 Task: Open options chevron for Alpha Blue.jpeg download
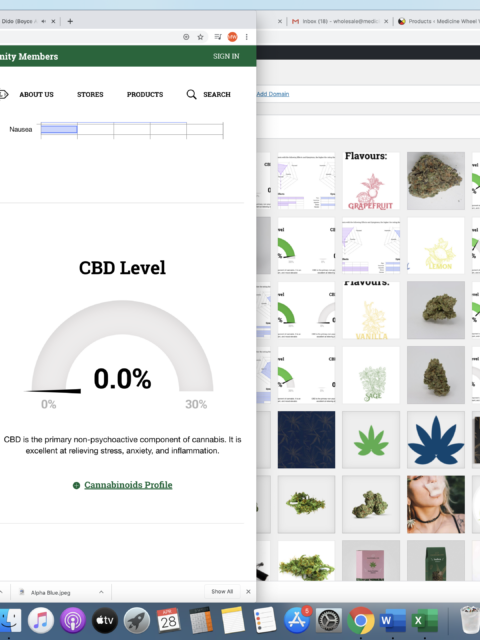point(101,592)
